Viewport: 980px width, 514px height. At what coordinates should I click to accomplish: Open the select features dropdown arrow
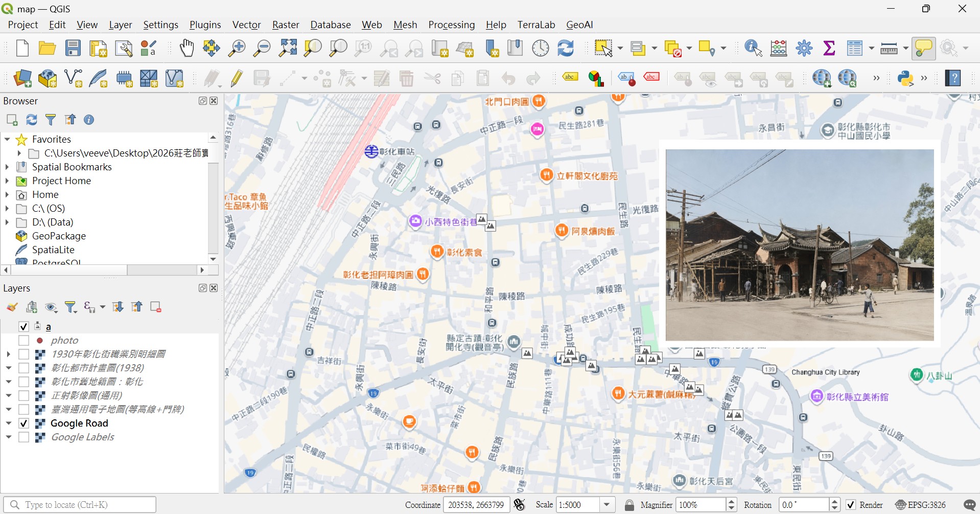click(x=620, y=48)
